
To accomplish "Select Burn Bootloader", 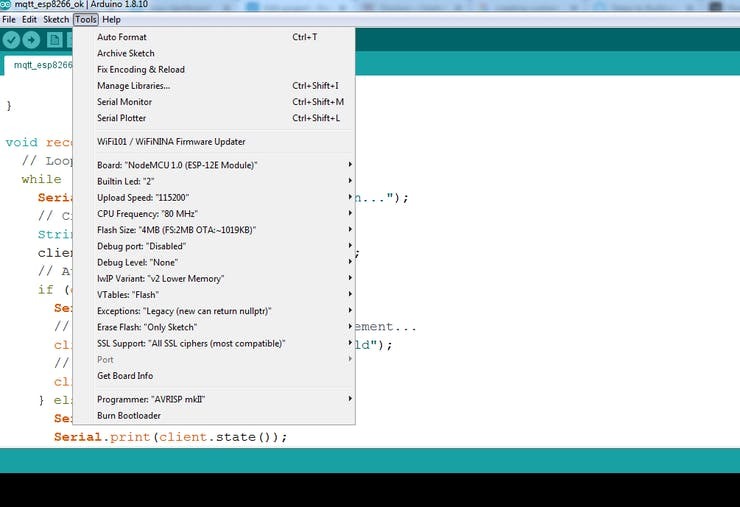I will tap(213, 415).
